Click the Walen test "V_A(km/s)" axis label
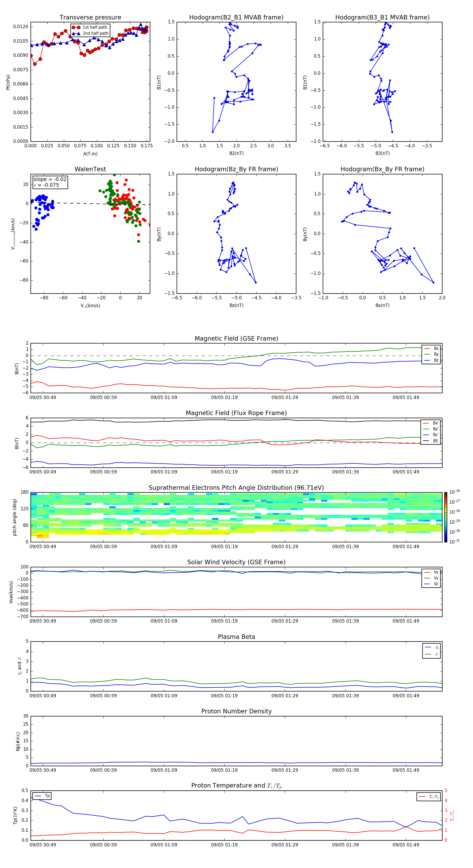 (x=90, y=306)
